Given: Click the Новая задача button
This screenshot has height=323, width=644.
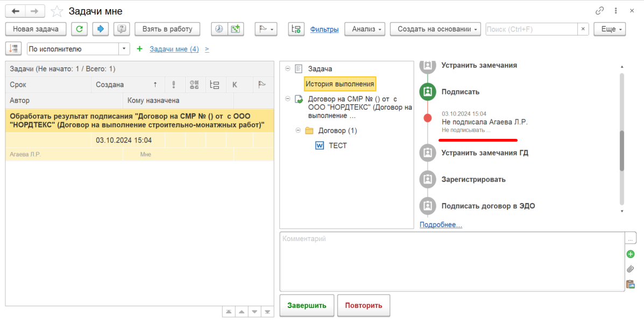Looking at the screenshot, I should tap(36, 29).
